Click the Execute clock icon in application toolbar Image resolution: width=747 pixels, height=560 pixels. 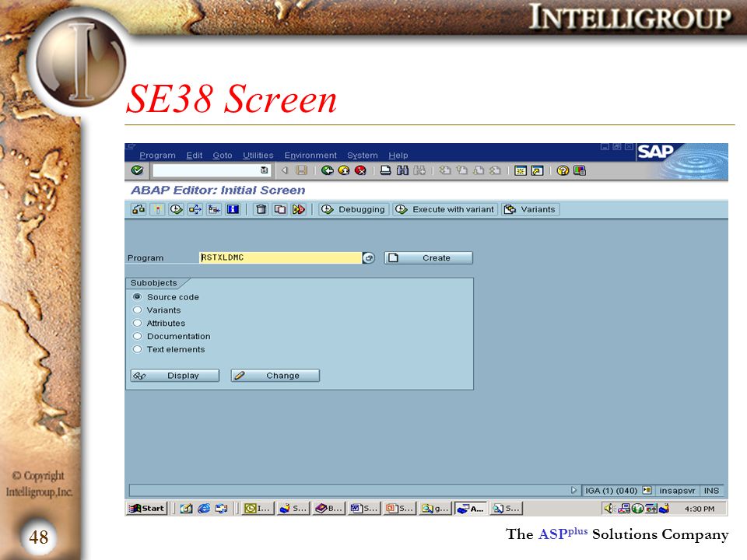click(177, 209)
